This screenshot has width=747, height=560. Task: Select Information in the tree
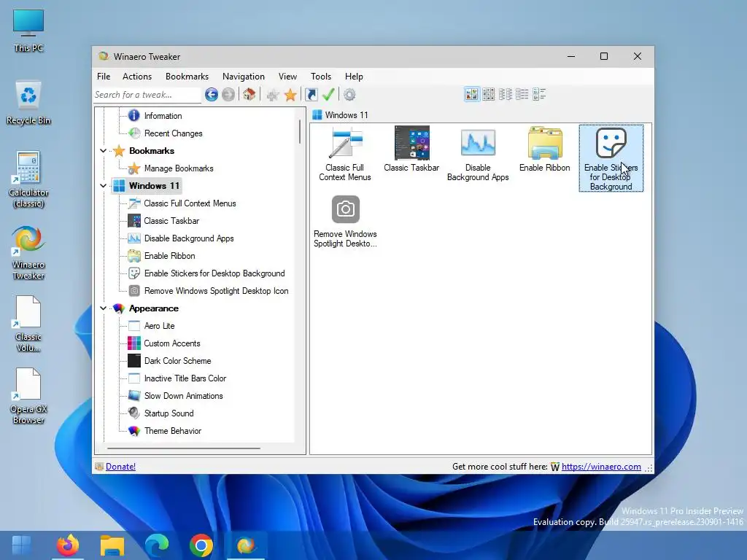coord(163,116)
